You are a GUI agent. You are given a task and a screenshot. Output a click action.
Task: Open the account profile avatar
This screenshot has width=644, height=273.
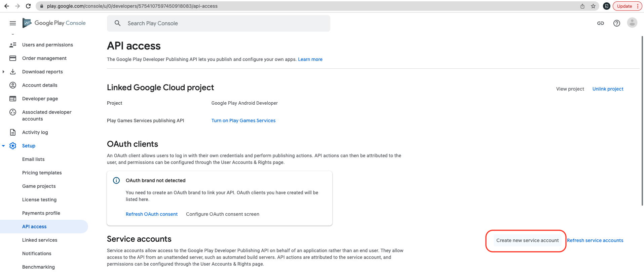[x=632, y=23]
